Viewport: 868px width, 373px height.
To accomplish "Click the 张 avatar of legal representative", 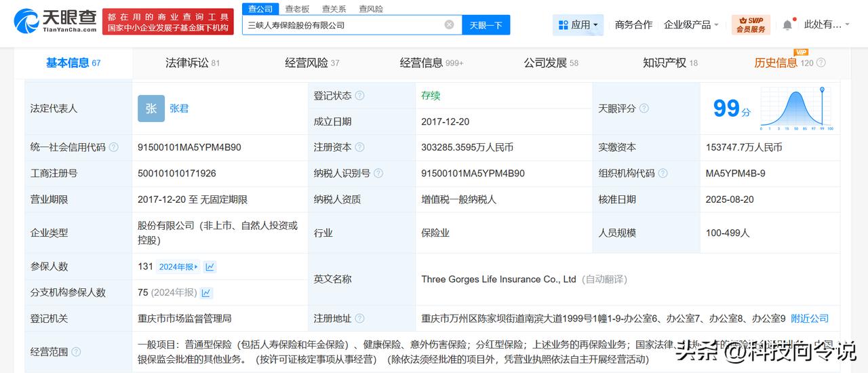I will coord(151,109).
